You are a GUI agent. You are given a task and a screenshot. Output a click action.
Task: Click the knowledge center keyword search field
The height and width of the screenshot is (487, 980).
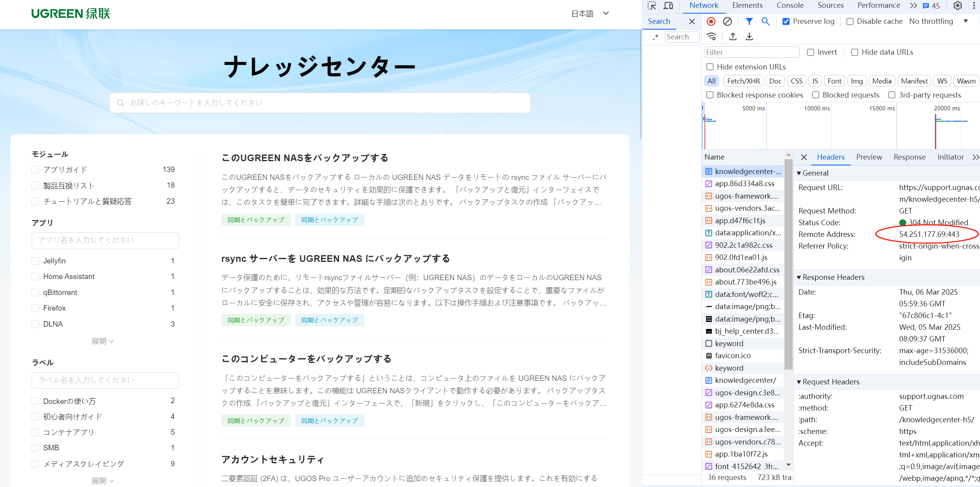(320, 103)
